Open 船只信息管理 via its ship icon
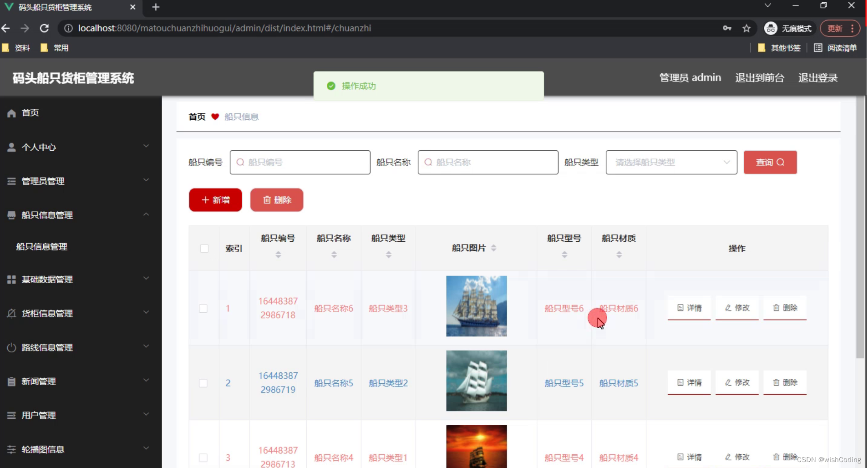Image resolution: width=868 pixels, height=468 pixels. [x=11, y=215]
